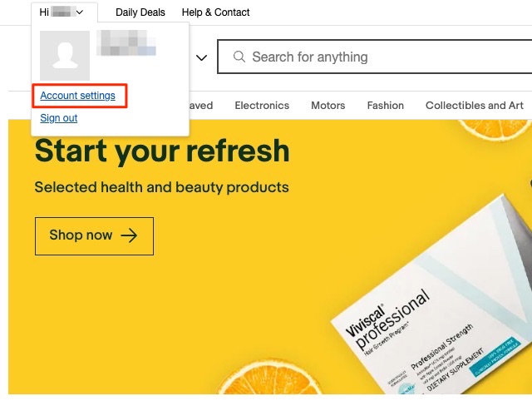Select the Electronics category tab
The image size is (532, 406).
tap(262, 106)
